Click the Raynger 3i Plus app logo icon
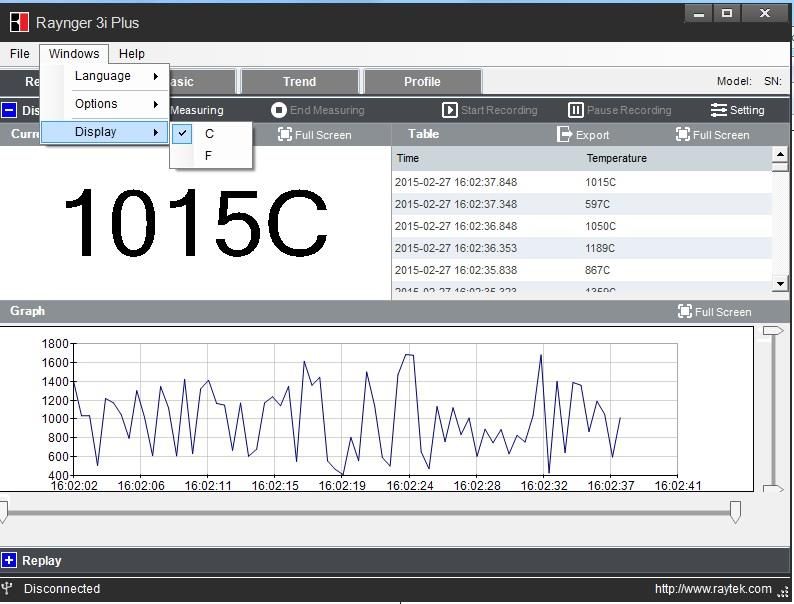The width and height of the screenshot is (794, 604). [19, 22]
